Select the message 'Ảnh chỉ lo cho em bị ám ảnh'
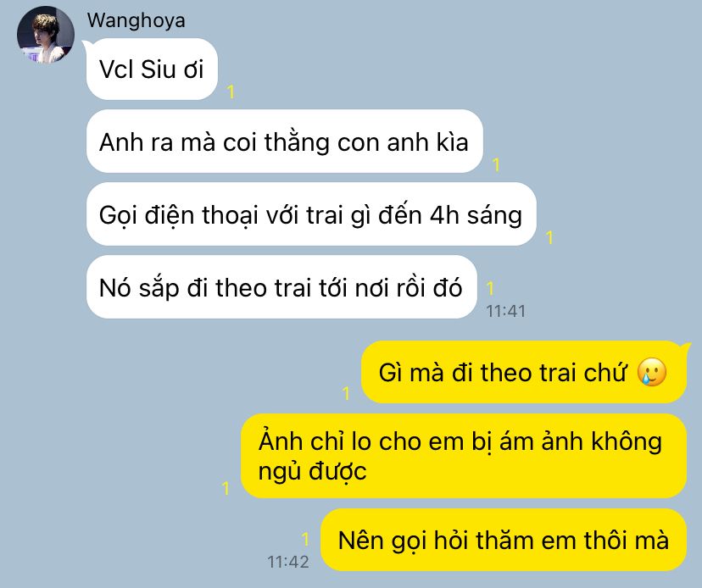Screen dimensions: 702x588 [x=464, y=456]
